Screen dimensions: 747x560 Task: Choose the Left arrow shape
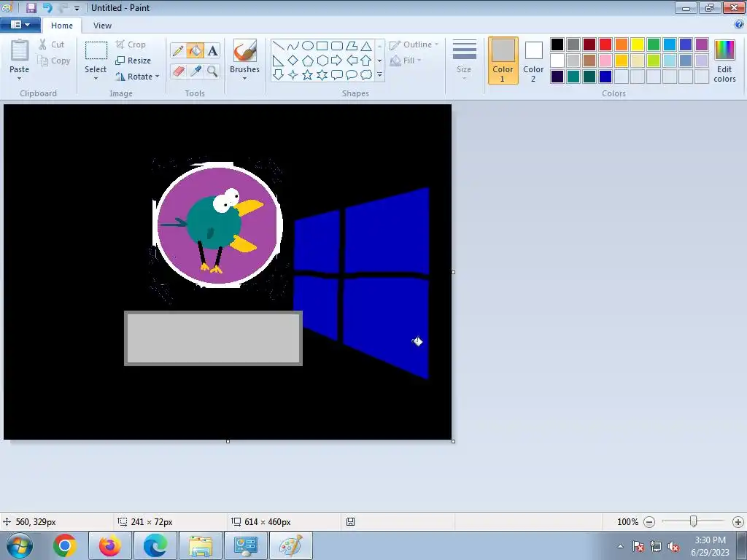[x=352, y=61]
